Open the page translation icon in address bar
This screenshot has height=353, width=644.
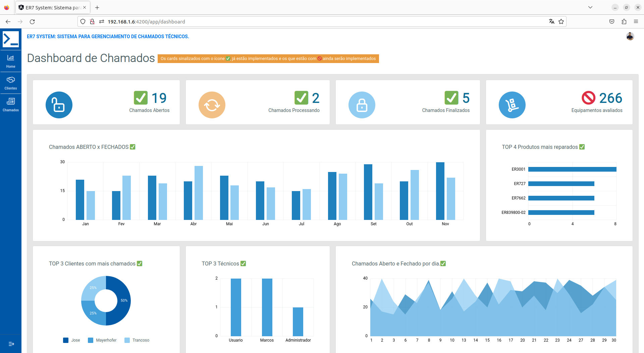coord(552,21)
